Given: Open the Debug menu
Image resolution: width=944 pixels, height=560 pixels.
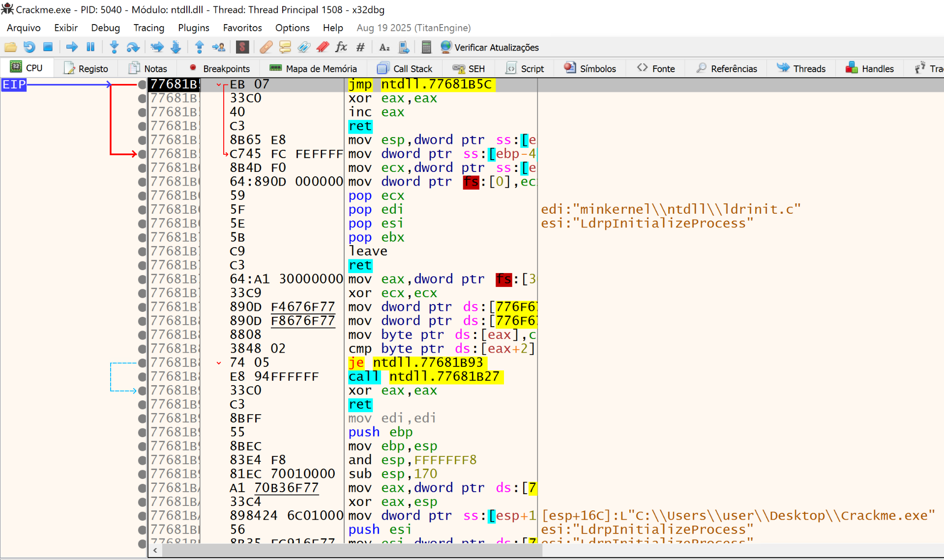Looking at the screenshot, I should [105, 28].
